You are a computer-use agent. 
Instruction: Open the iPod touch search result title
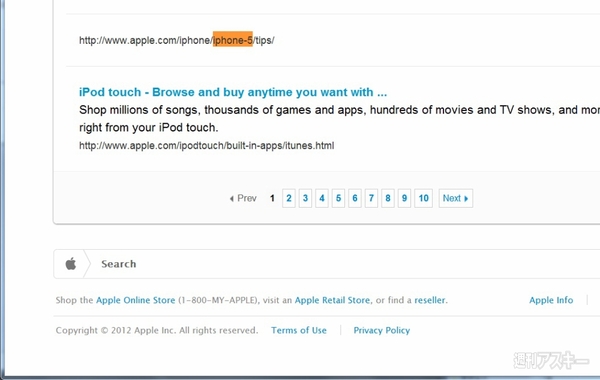233,92
